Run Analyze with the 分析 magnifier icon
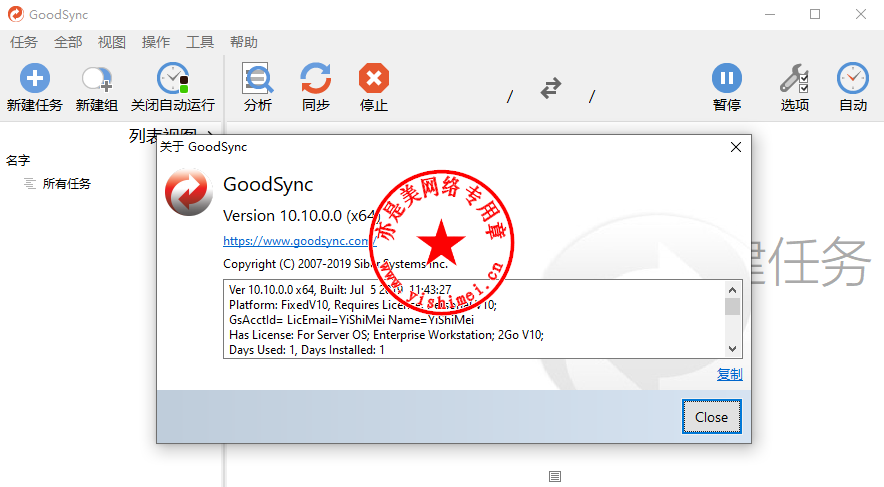Image resolution: width=884 pixels, height=487 pixels. [x=258, y=78]
